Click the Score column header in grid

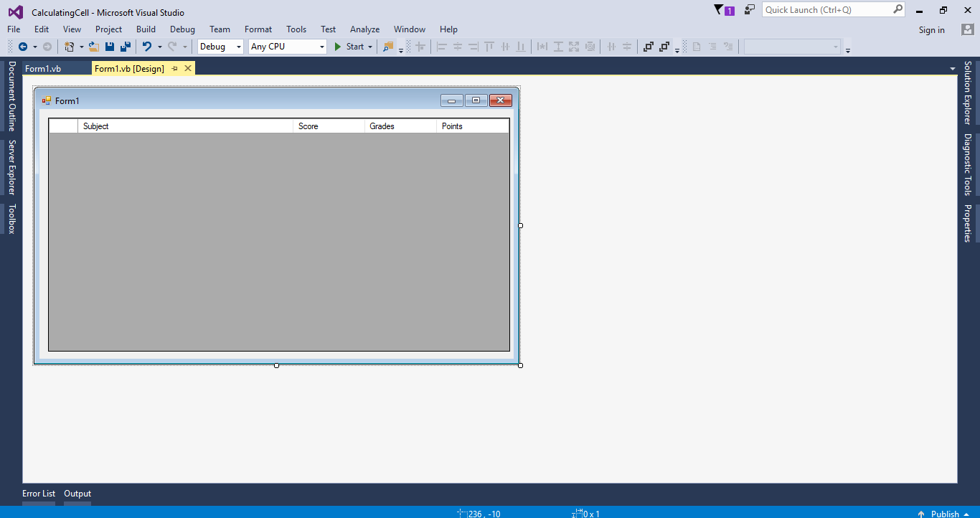click(329, 126)
